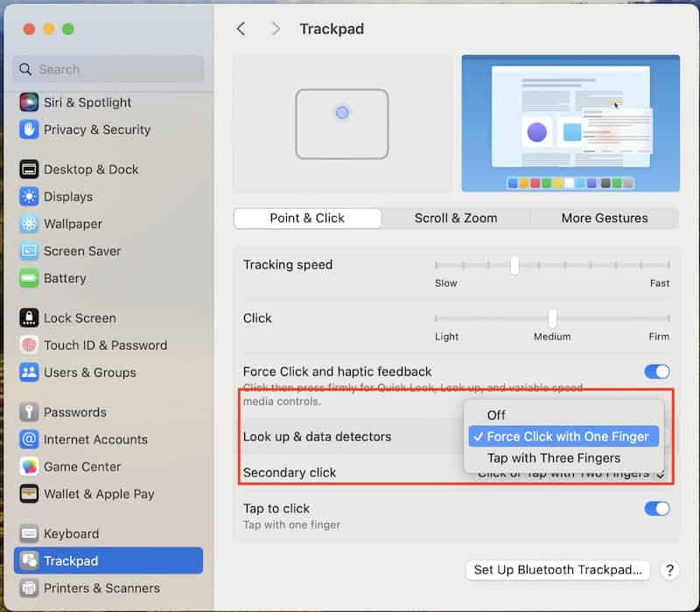Screen dimensions: 700x612
Task: Open the More Gestures tab
Action: pyautogui.click(x=605, y=219)
